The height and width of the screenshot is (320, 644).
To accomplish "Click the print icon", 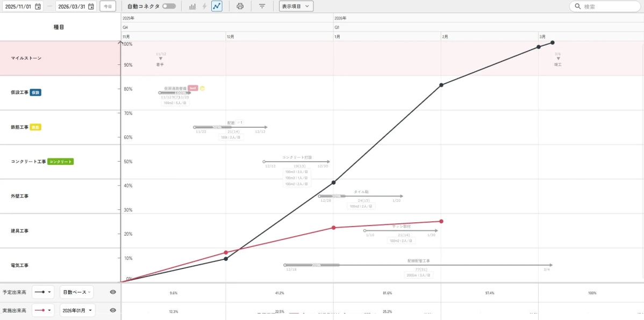I will click(x=240, y=6).
